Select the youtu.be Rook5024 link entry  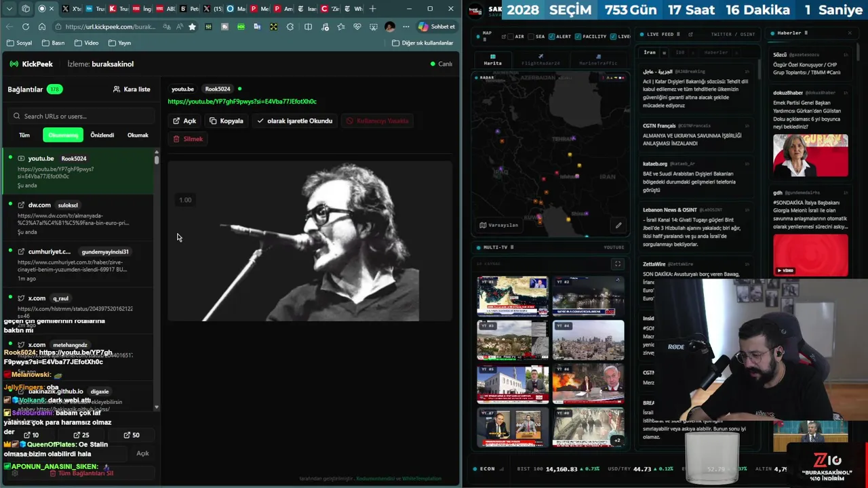78,171
